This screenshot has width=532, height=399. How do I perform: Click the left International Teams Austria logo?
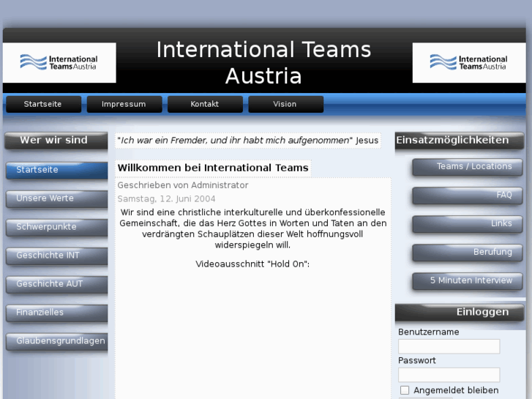59,62
